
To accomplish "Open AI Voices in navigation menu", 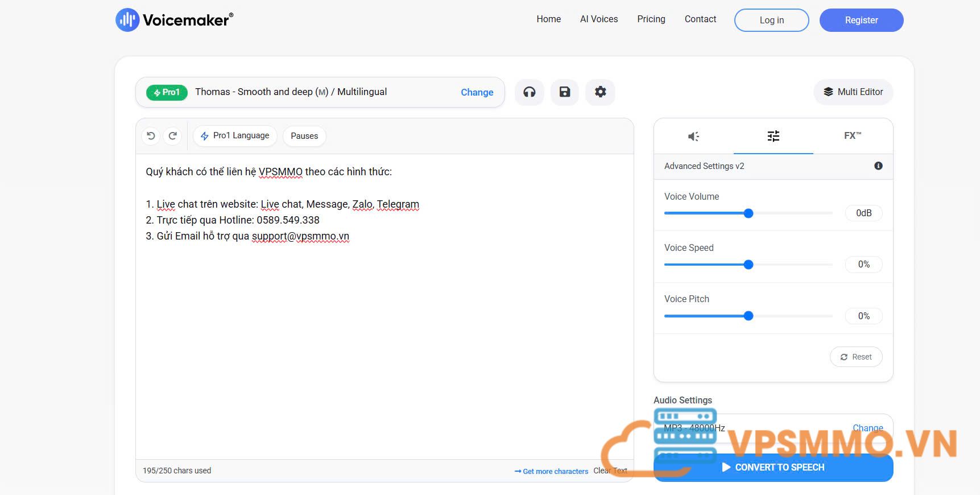I will pyautogui.click(x=598, y=19).
